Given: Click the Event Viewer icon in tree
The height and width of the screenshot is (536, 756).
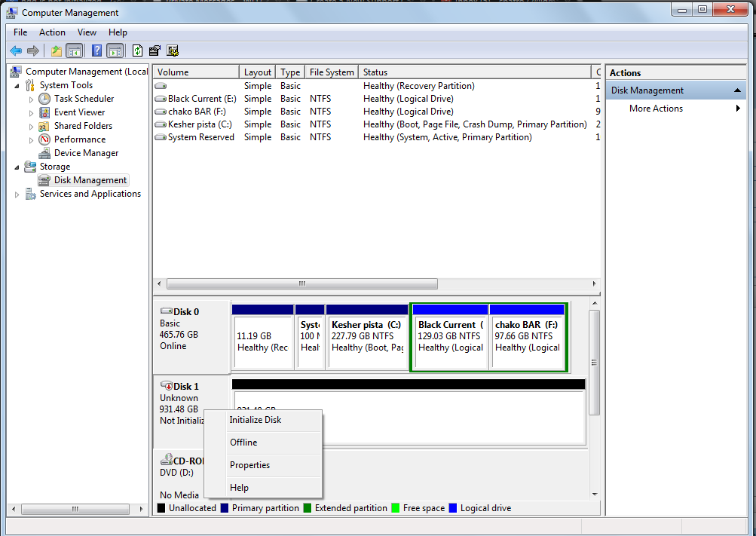Looking at the screenshot, I should (44, 112).
